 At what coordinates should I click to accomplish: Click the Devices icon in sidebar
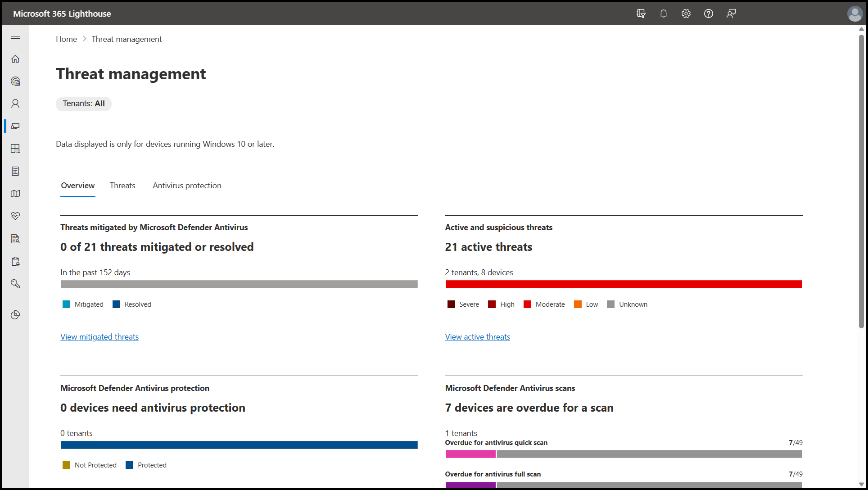click(15, 126)
